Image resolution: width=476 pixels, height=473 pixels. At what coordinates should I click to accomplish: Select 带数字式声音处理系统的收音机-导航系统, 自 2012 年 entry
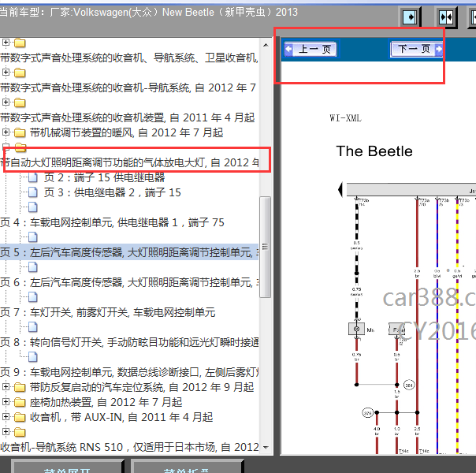pos(128,88)
